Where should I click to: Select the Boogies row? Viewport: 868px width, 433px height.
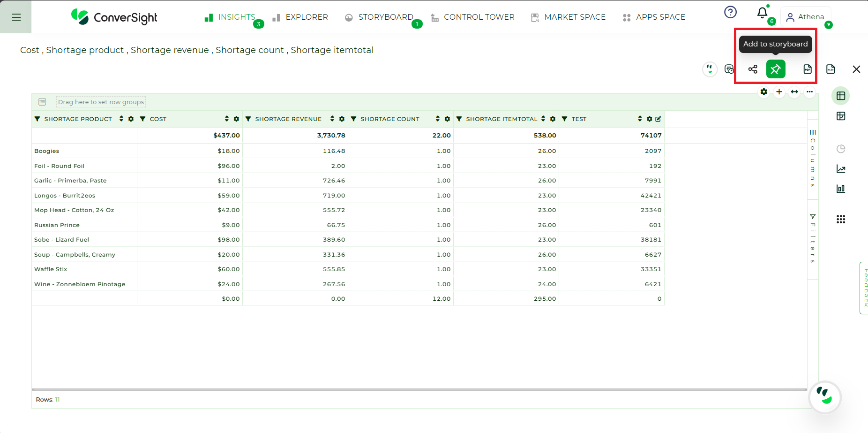click(348, 151)
